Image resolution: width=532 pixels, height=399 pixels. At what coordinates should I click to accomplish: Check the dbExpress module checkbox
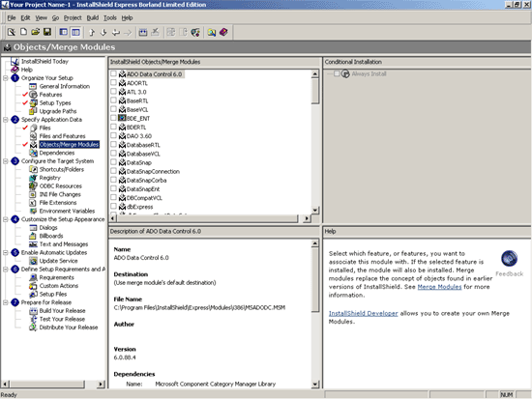pos(113,206)
